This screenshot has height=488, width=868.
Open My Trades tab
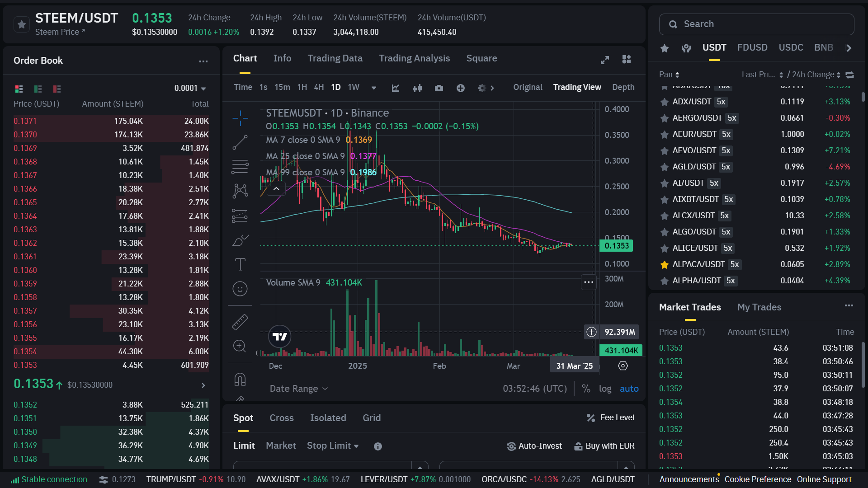point(759,307)
